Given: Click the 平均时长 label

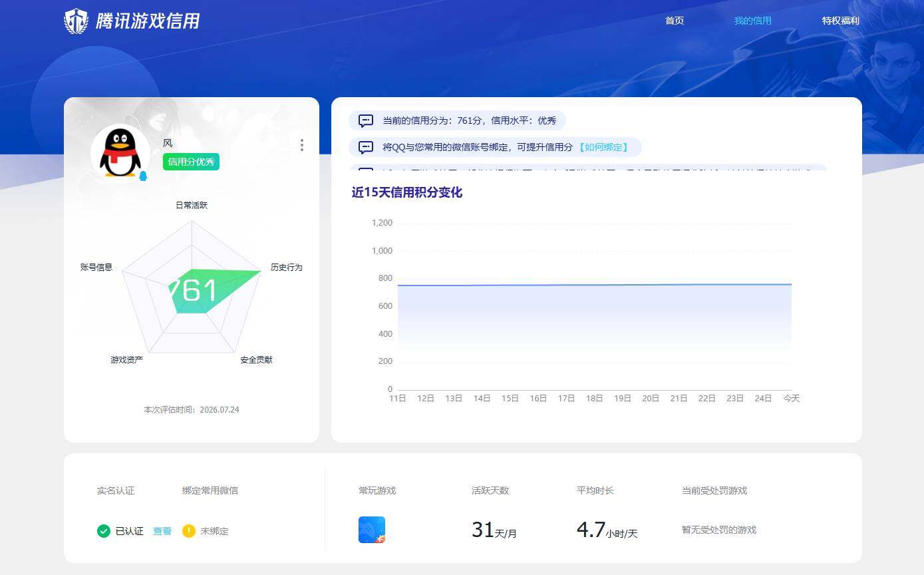Looking at the screenshot, I should coord(595,490).
